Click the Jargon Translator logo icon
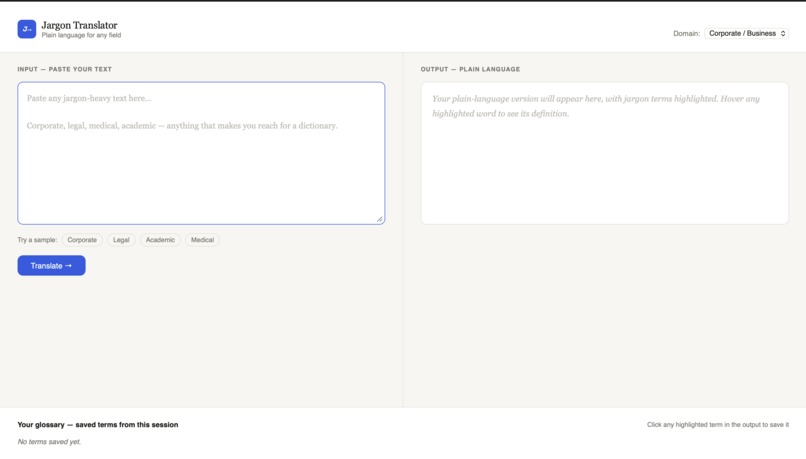The width and height of the screenshot is (806, 459). click(27, 29)
